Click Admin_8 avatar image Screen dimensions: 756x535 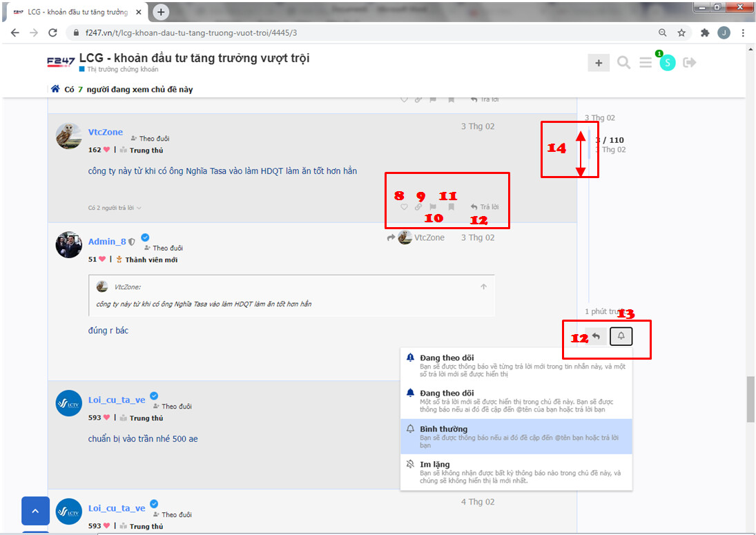pos(68,244)
